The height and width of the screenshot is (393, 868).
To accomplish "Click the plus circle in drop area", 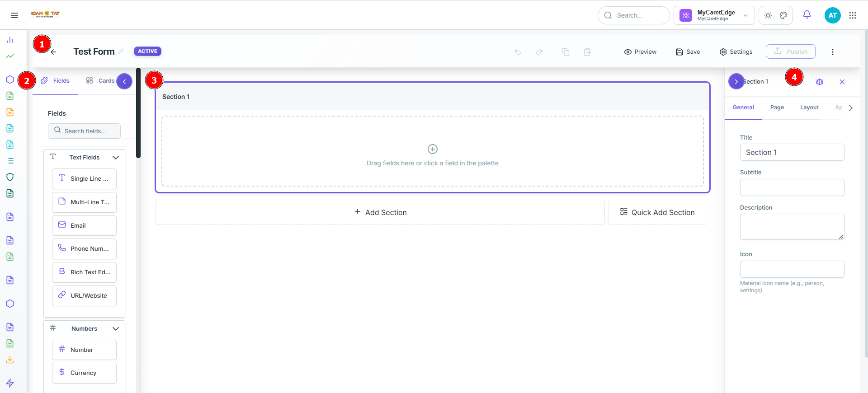I will pyautogui.click(x=433, y=149).
